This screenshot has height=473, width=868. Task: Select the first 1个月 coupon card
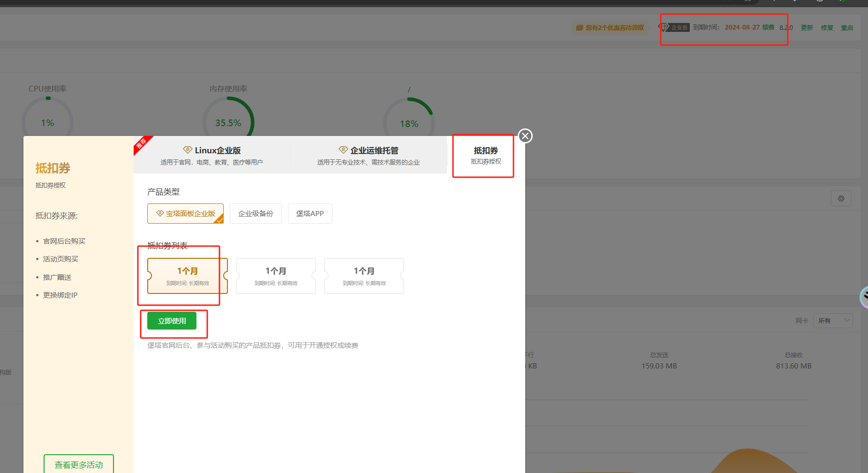[188, 276]
